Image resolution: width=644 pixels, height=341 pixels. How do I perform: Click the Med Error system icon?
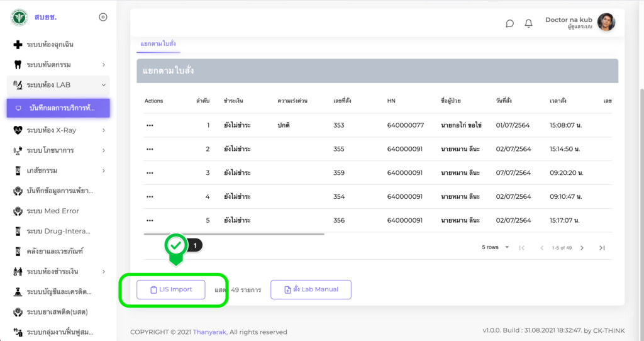(x=18, y=211)
